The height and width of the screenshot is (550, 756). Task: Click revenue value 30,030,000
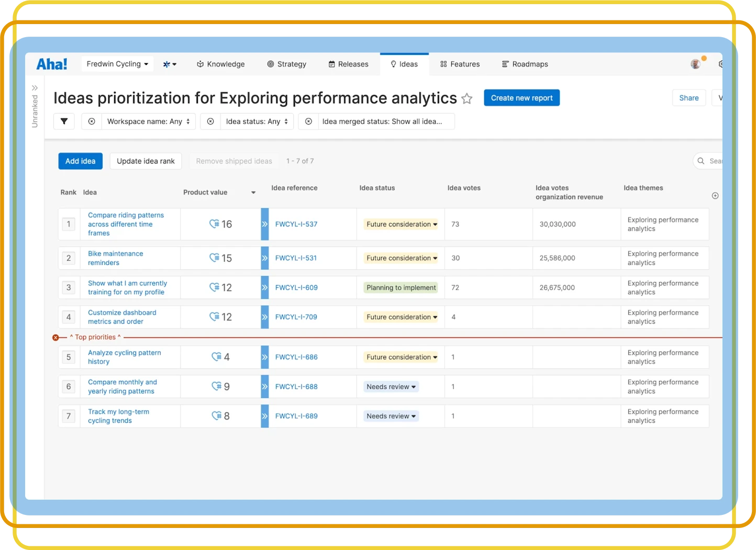pos(558,224)
